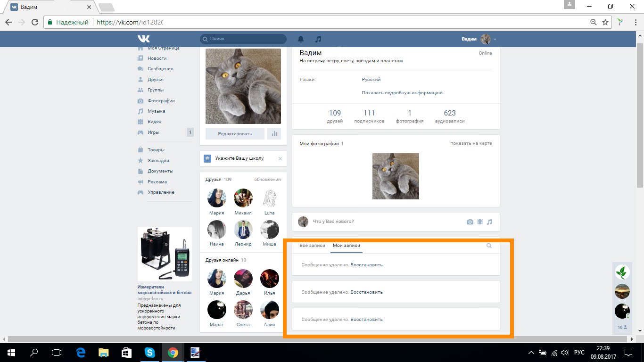
Task: Click 'показать на карте' link
Action: point(471,143)
